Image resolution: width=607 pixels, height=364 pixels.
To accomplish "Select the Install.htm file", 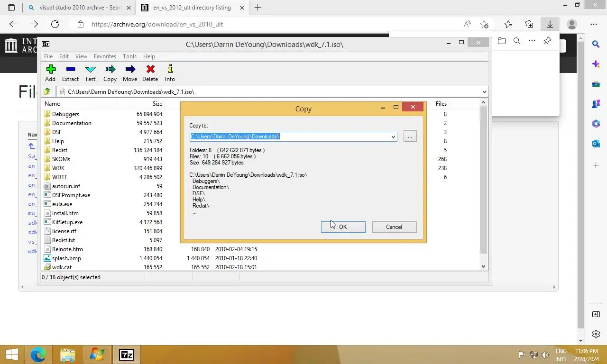I will (65, 213).
